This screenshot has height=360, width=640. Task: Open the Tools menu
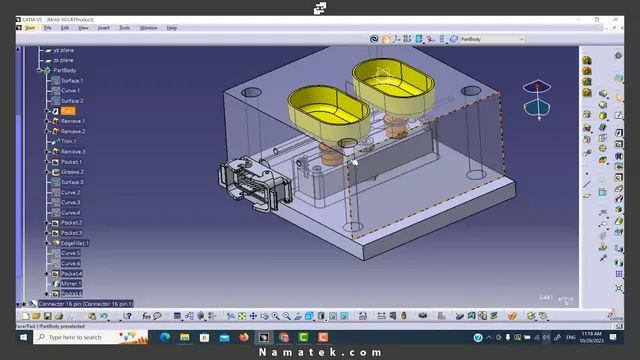(x=124, y=28)
